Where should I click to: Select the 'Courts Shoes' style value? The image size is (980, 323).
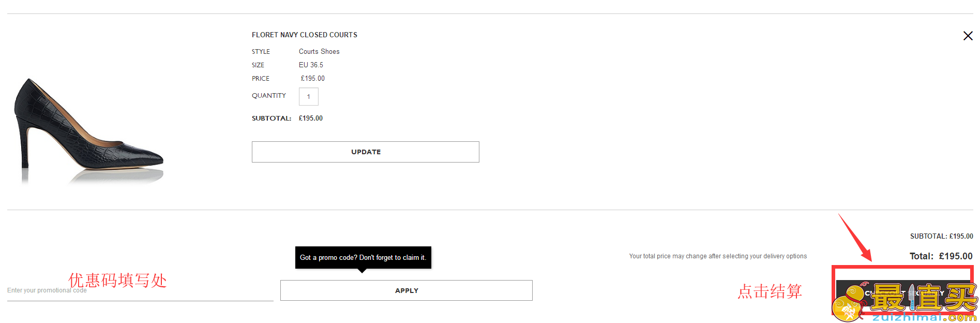tap(319, 51)
